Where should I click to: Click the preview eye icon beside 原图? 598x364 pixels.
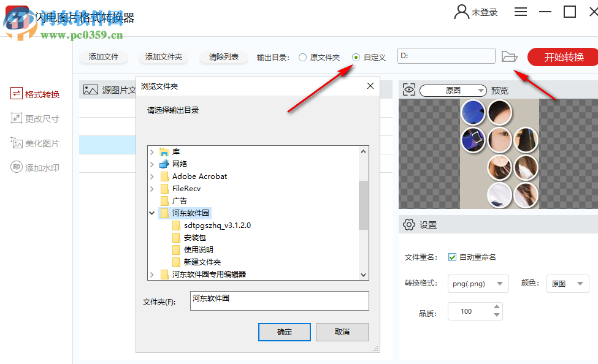click(x=409, y=89)
